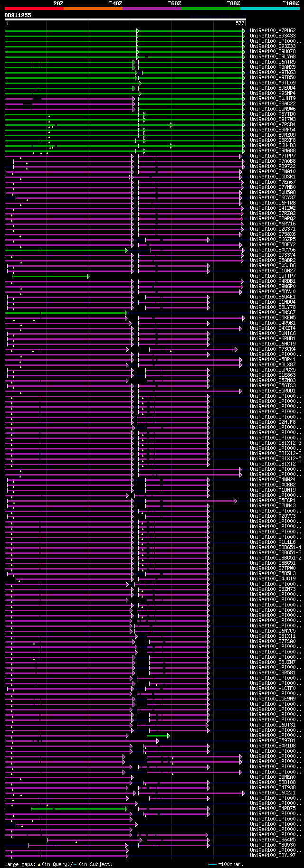Click the Large gaps legend text
Viewport: 304px width, 868px height.
click(58, 865)
